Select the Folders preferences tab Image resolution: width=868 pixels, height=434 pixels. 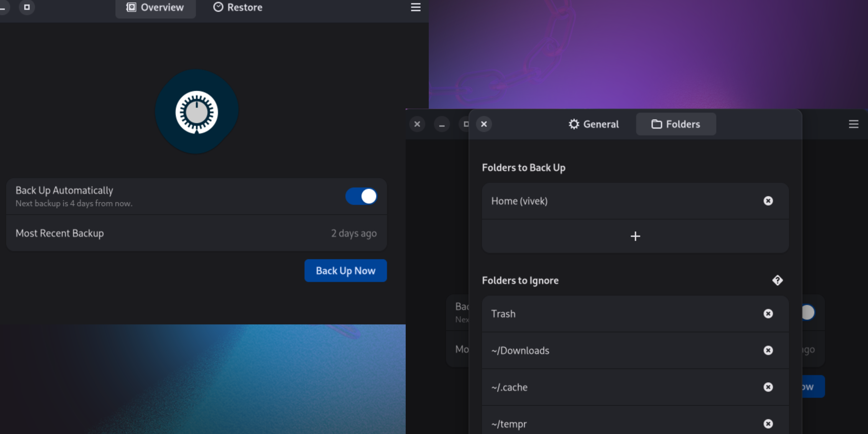click(676, 124)
